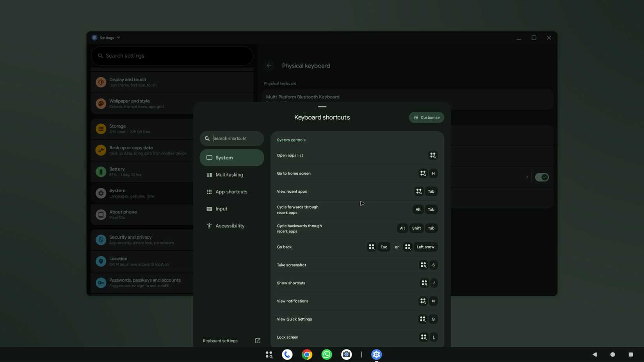Click the Battery icon in Settings sidebar

(101, 171)
